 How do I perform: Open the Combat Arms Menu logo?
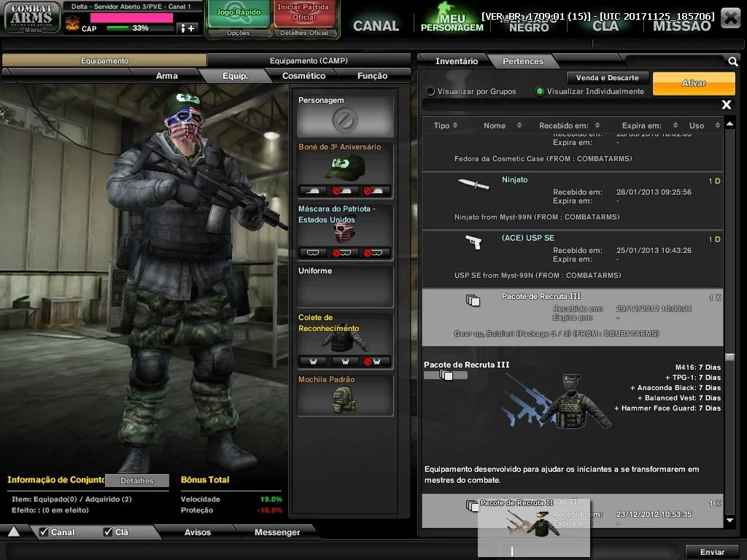(32, 17)
